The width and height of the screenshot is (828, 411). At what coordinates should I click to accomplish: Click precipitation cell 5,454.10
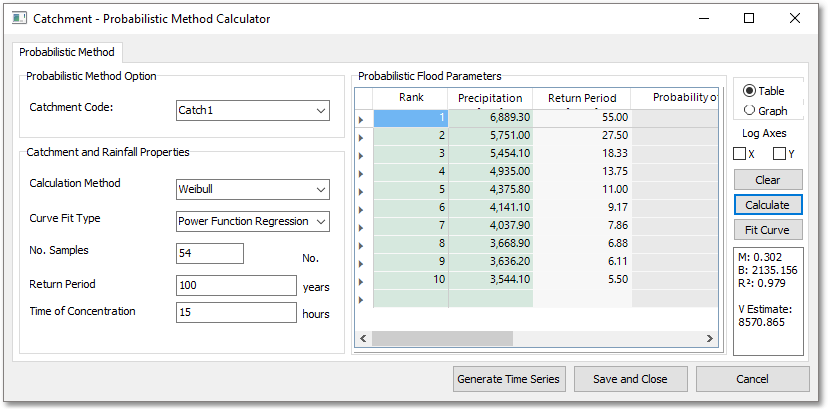(491, 153)
